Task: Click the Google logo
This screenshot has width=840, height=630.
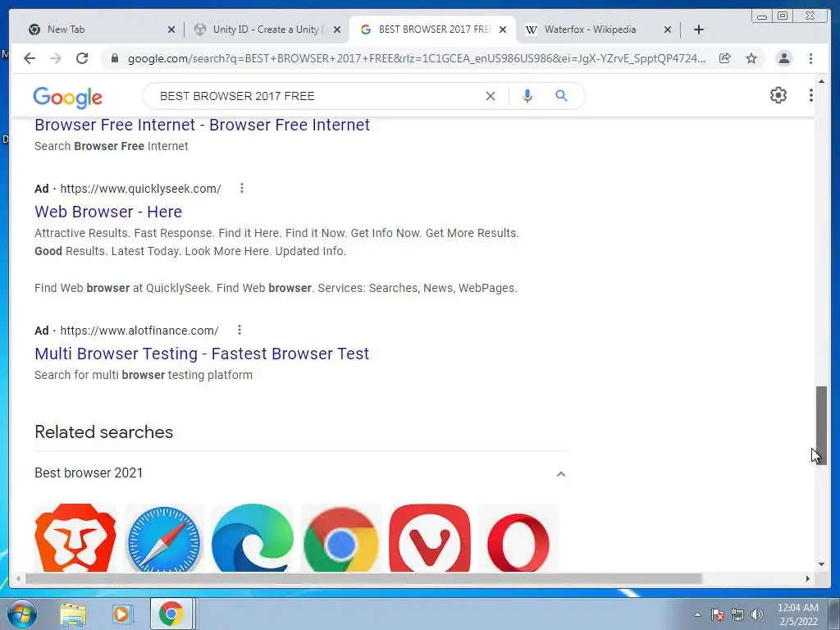Action: pos(67,97)
